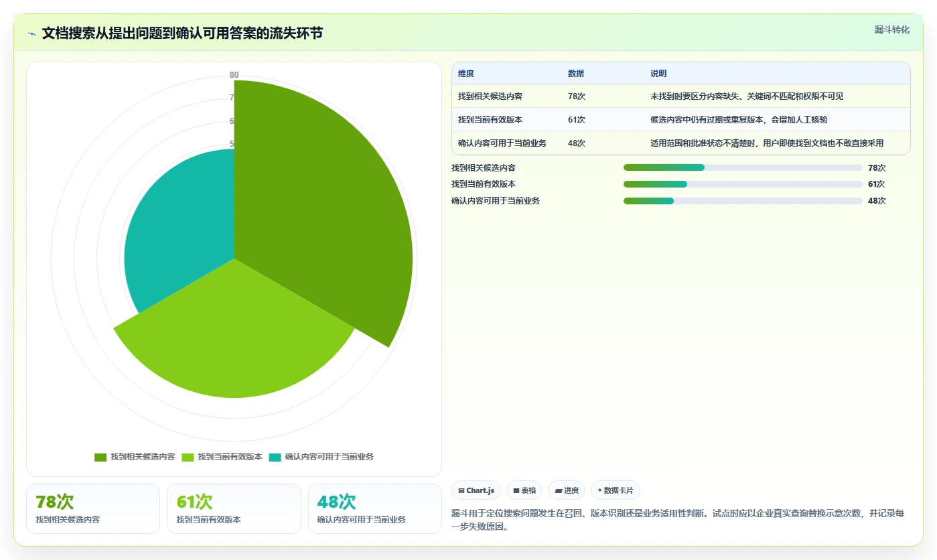Click the 48次 cell in the table
The width and height of the screenshot is (937, 560).
coord(577,143)
